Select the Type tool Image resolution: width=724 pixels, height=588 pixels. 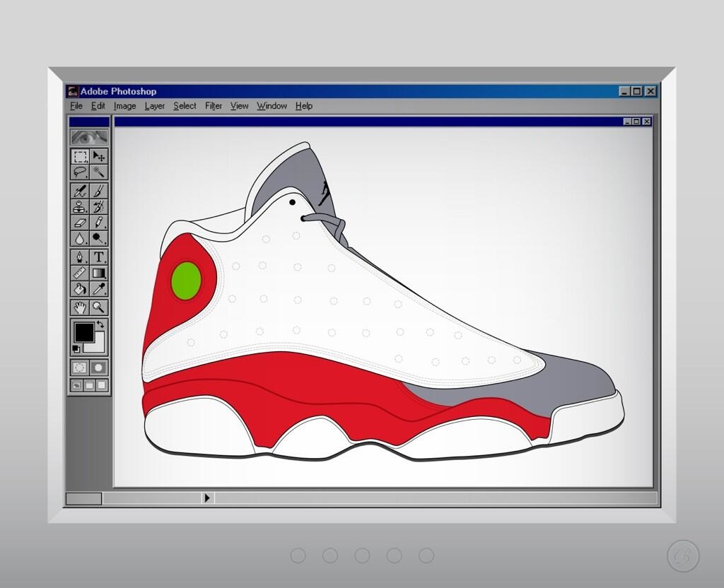click(98, 257)
